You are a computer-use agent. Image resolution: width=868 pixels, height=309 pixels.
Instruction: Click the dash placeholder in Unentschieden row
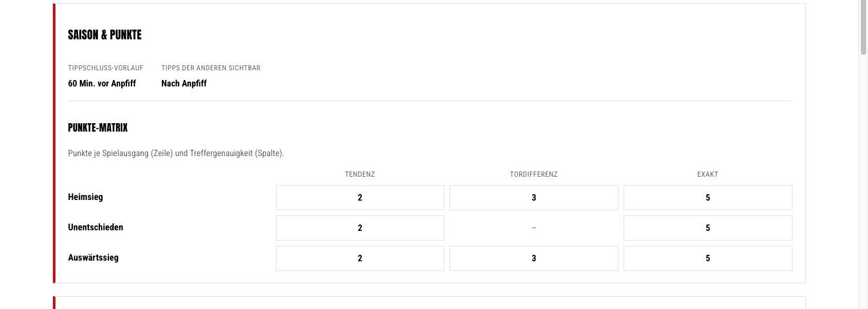(534, 228)
